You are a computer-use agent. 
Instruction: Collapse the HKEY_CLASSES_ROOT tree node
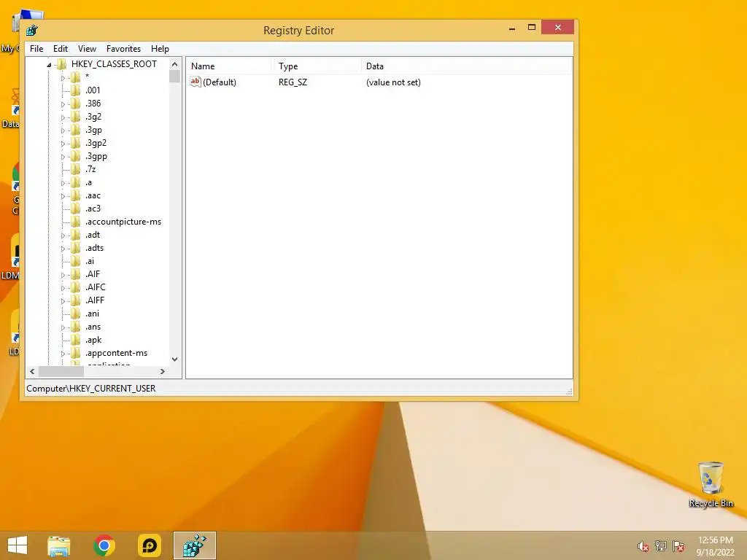pos(49,65)
